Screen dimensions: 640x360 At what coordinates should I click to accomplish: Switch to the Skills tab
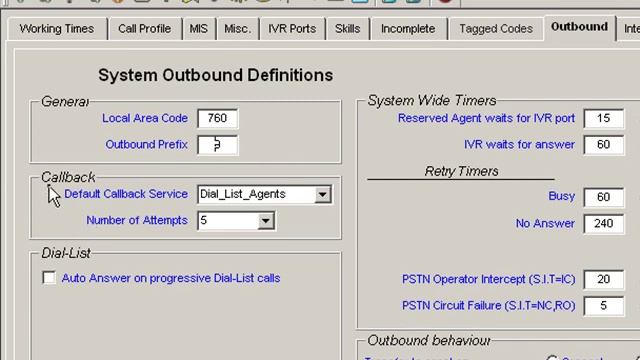348,29
